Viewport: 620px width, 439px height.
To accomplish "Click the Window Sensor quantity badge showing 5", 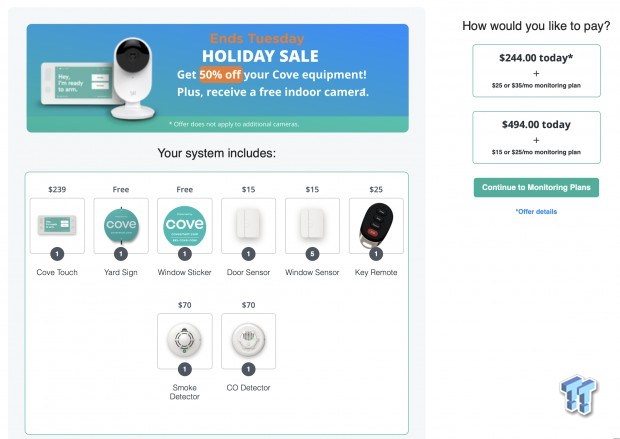I will 312,254.
